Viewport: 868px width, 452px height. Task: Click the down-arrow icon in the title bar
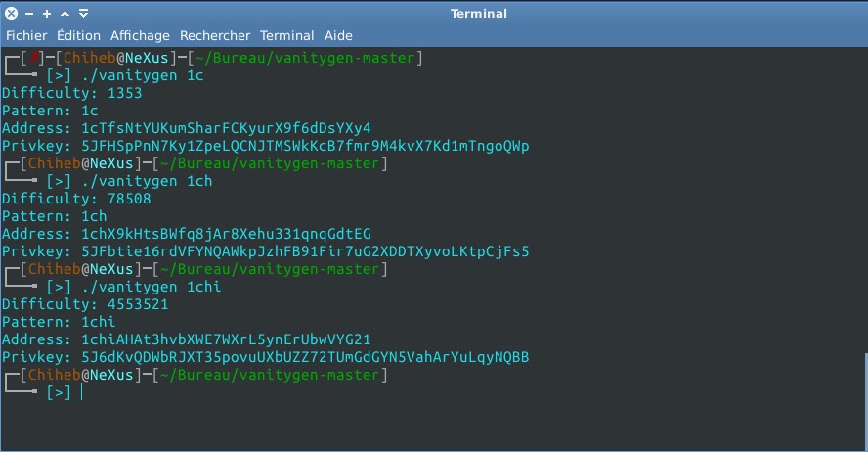click(83, 14)
